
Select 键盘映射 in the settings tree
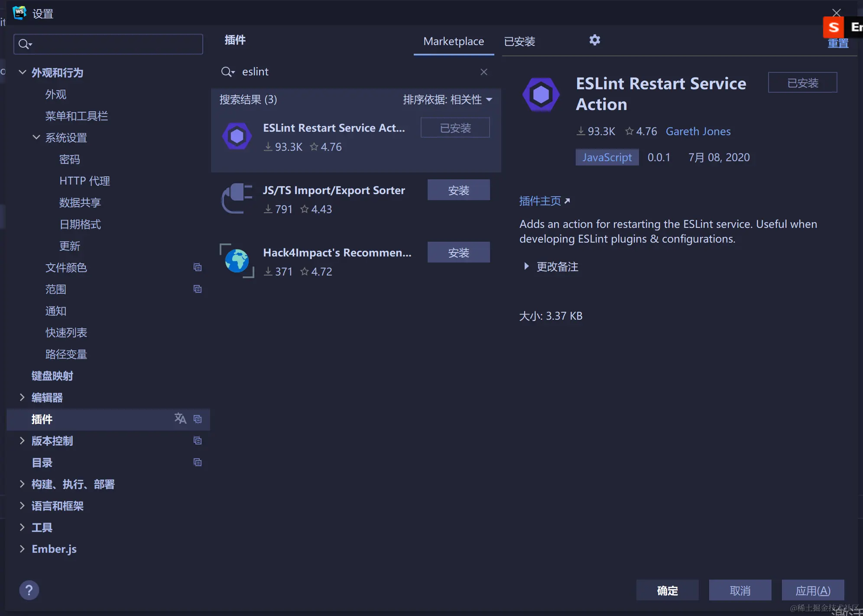pyautogui.click(x=52, y=376)
